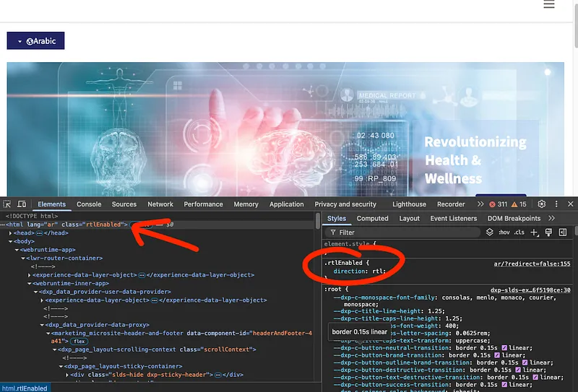Collapse dxp_page_layout-sticky-container node
Viewport: 578px width, 392px height.
61,367
